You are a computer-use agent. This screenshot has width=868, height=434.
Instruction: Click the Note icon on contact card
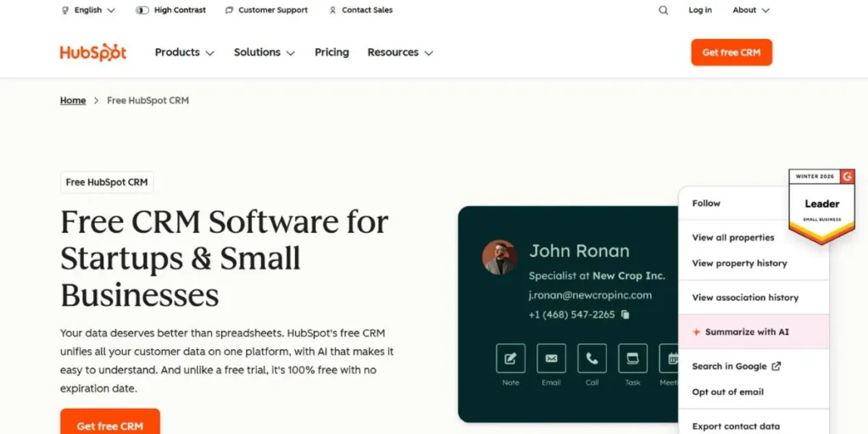(x=510, y=359)
